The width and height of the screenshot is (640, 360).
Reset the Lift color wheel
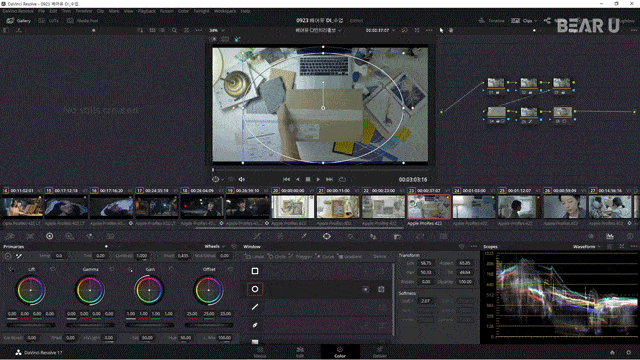[x=53, y=269]
